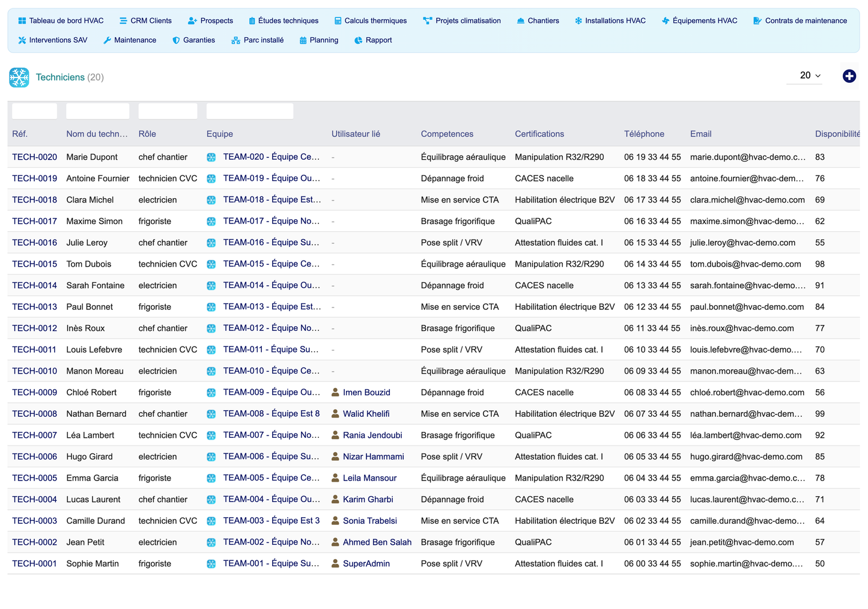The height and width of the screenshot is (609, 868).
Task: Click the Maintenance wrench icon
Action: click(x=107, y=40)
